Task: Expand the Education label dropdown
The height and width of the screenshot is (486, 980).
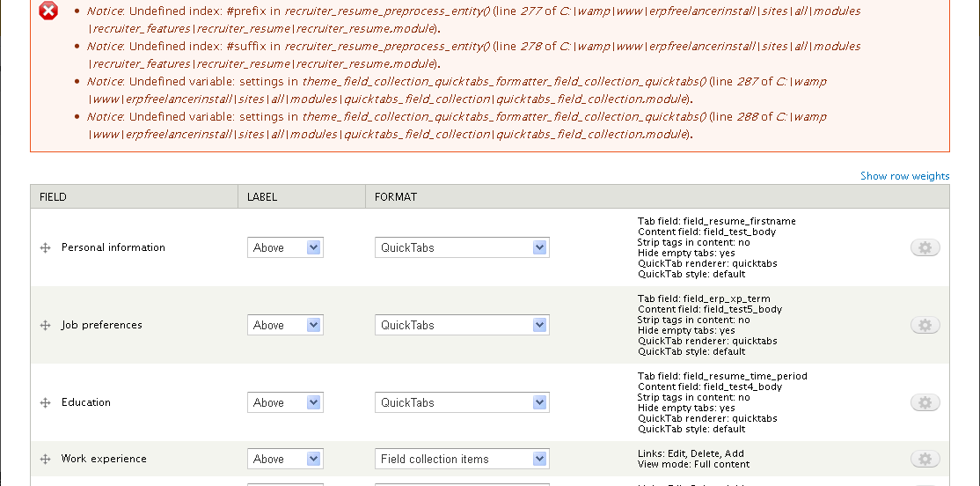Action: pyautogui.click(x=285, y=403)
